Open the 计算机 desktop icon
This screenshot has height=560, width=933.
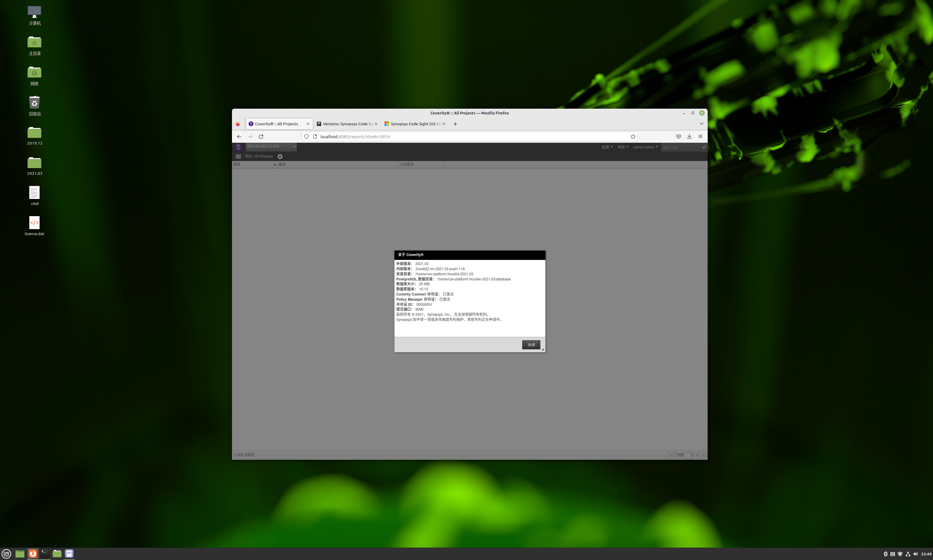[x=34, y=15]
